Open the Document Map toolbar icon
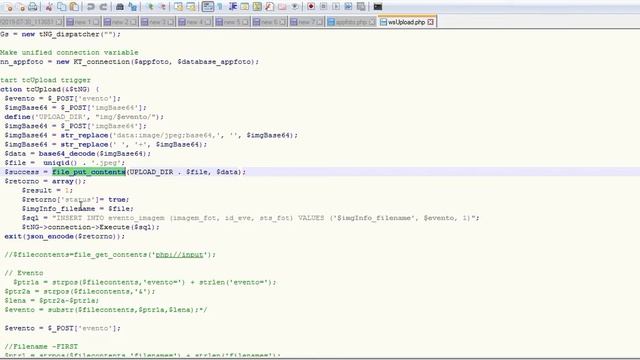This screenshot has width=640, height=360. tap(257, 7)
